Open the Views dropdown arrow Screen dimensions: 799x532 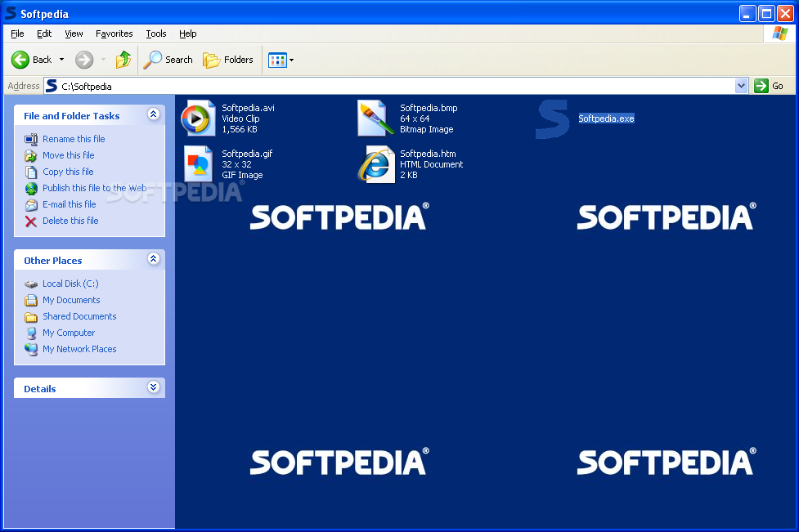click(291, 60)
